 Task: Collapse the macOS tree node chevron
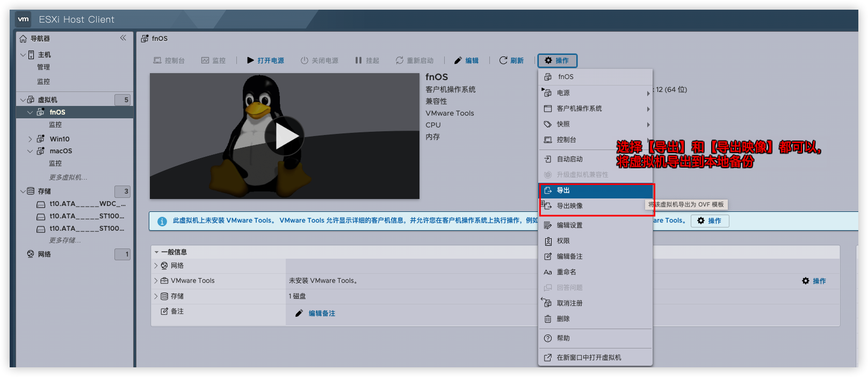pos(30,151)
